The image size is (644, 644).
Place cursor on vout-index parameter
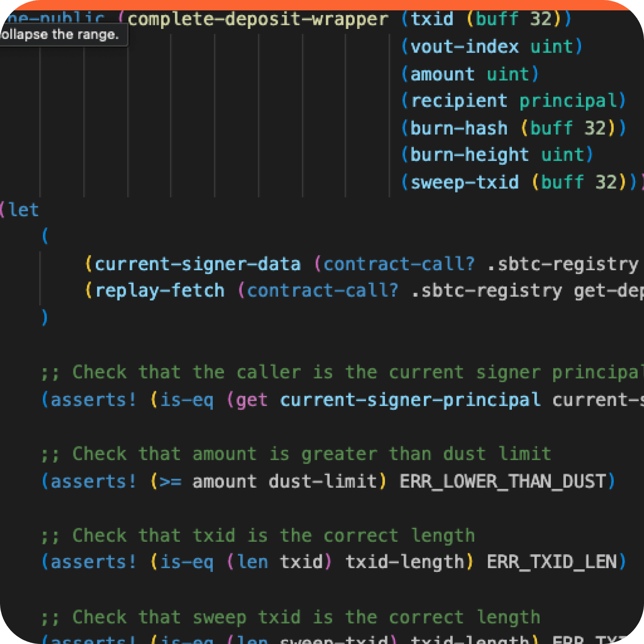464,47
